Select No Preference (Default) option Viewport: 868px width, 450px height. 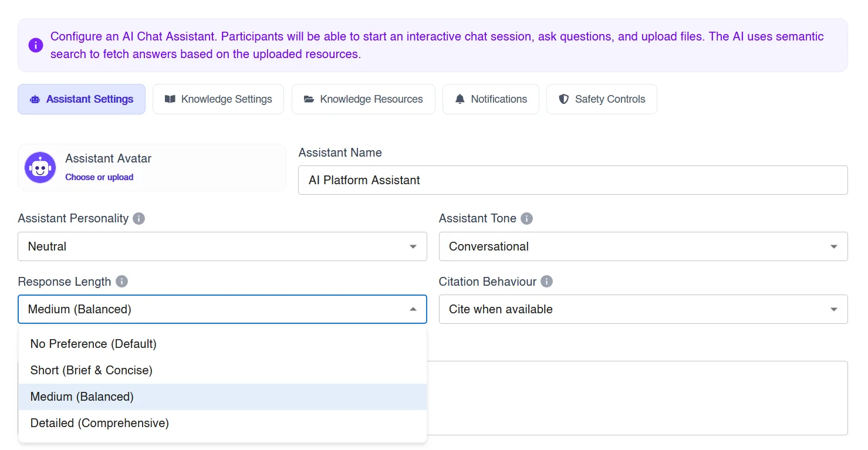coord(222,344)
